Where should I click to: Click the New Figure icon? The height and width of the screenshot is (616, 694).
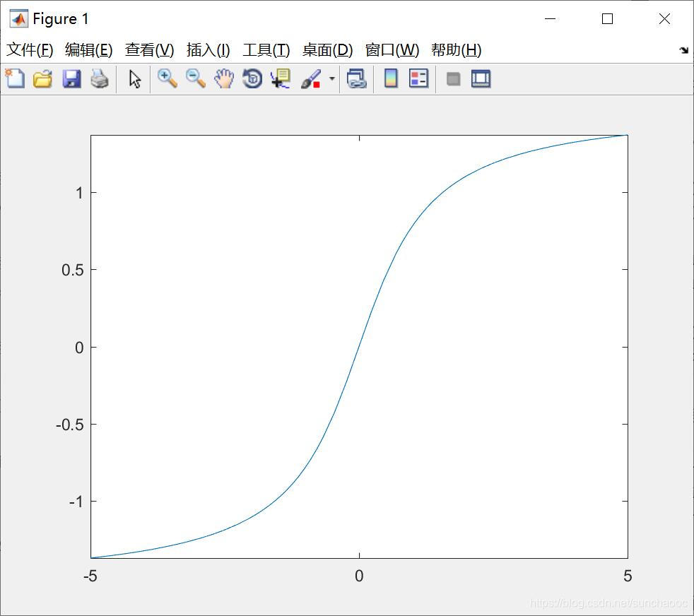[x=15, y=79]
